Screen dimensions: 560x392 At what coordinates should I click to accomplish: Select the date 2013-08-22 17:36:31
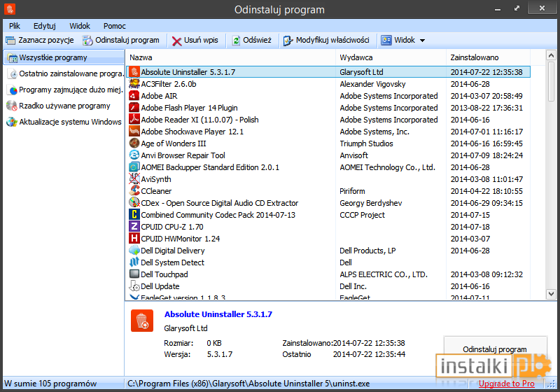(486, 108)
